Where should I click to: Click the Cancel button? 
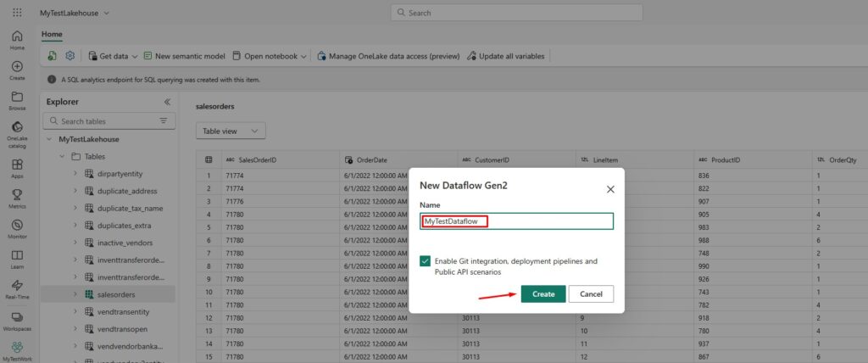point(591,294)
